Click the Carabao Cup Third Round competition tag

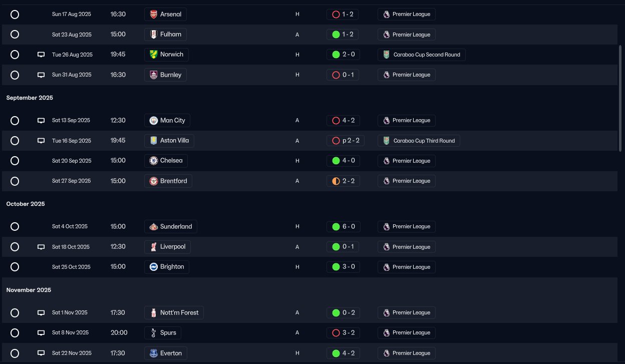(419, 141)
